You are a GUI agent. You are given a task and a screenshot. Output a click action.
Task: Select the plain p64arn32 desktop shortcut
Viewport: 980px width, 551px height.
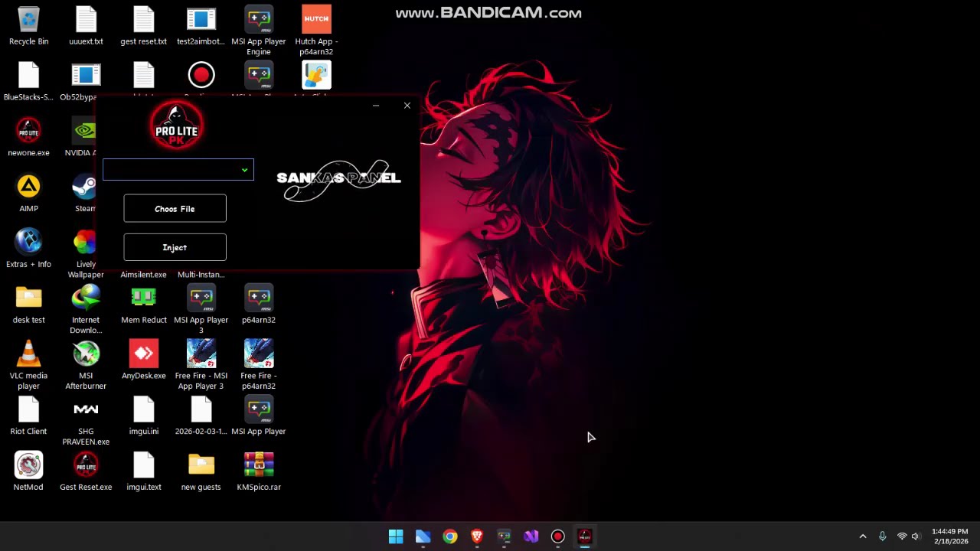pos(259,305)
